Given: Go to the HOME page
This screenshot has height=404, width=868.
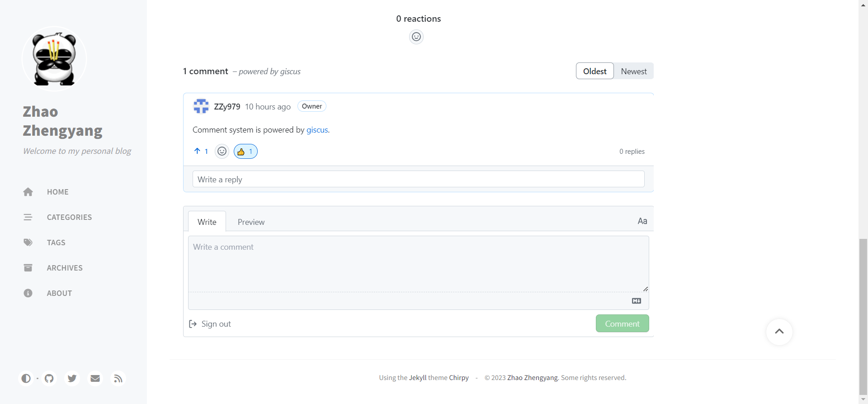Looking at the screenshot, I should [57, 192].
